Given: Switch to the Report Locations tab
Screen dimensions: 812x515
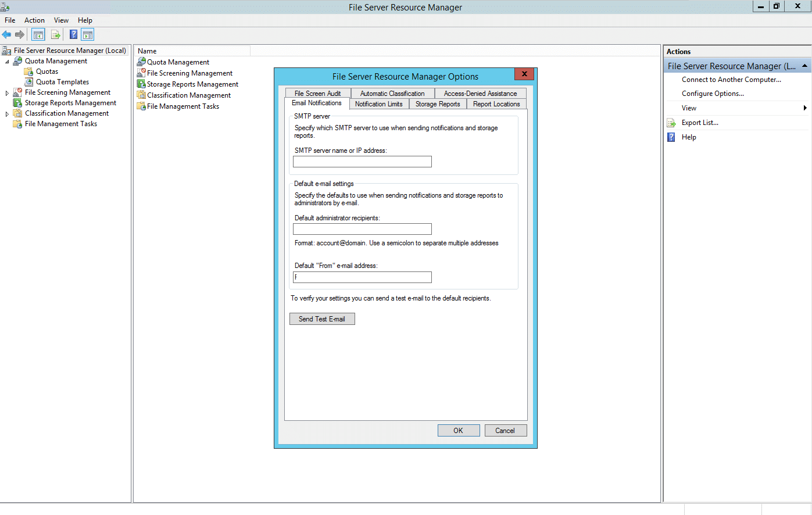Looking at the screenshot, I should (496, 104).
